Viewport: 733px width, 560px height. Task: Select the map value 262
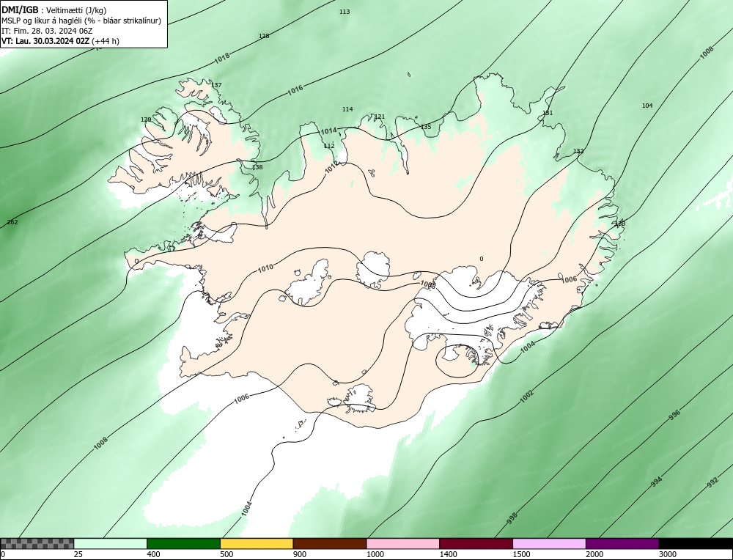pyautogui.click(x=12, y=222)
